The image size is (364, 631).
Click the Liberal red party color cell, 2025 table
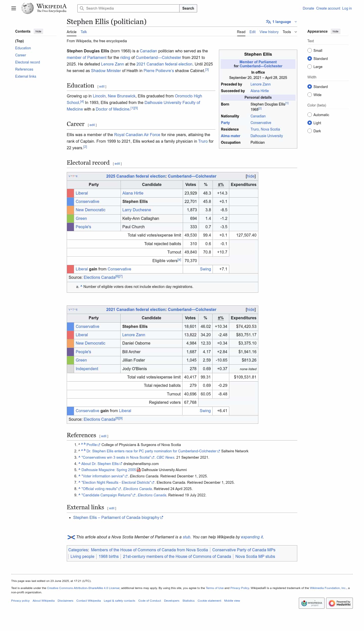pos(70,193)
